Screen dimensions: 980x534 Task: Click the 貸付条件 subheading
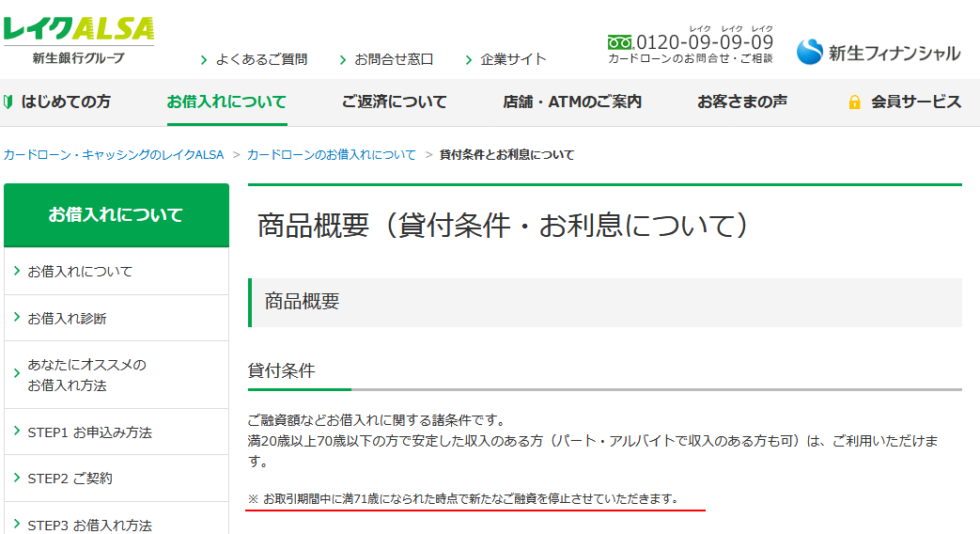[x=281, y=370]
